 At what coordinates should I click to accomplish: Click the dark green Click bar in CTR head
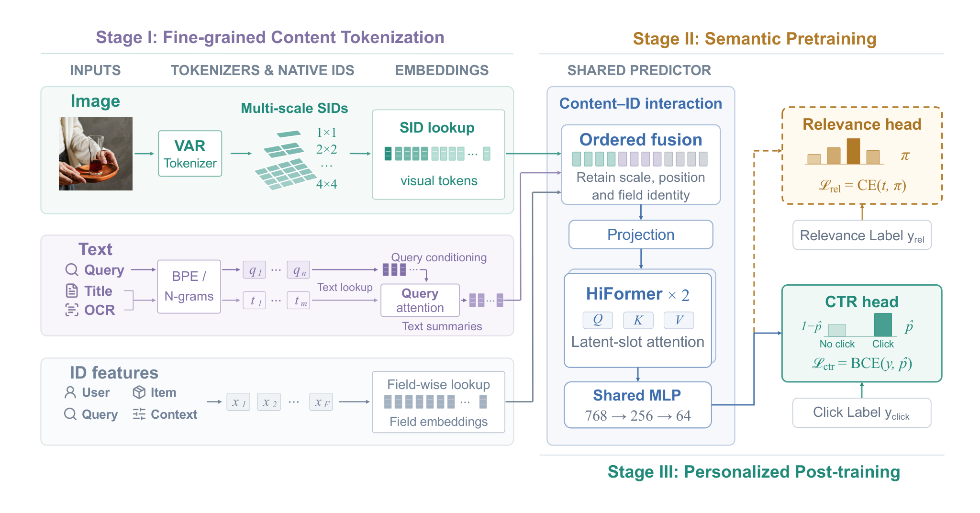883,325
